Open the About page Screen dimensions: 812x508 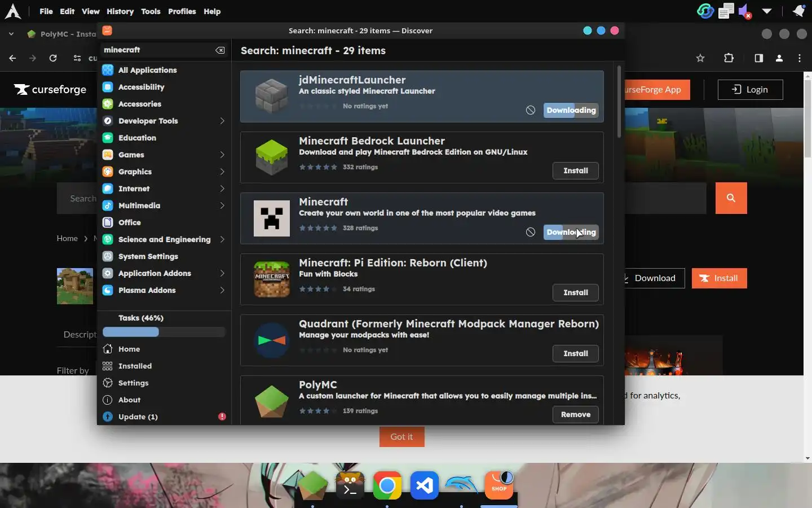[x=164, y=400]
